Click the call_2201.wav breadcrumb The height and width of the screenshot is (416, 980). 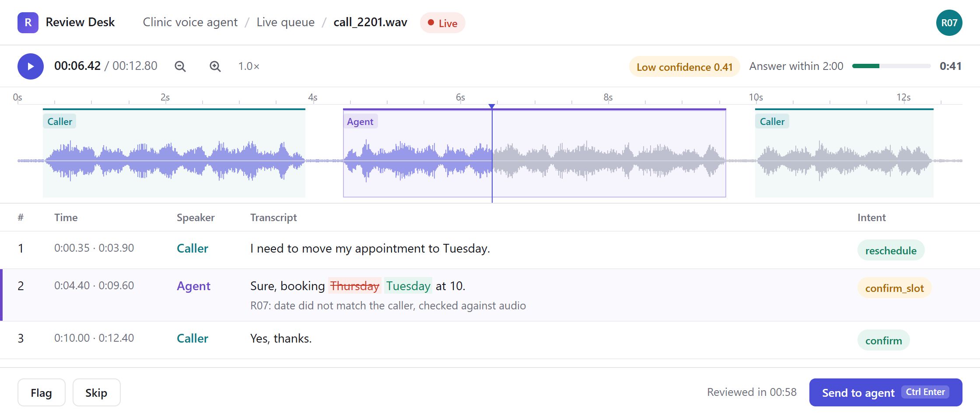point(371,22)
